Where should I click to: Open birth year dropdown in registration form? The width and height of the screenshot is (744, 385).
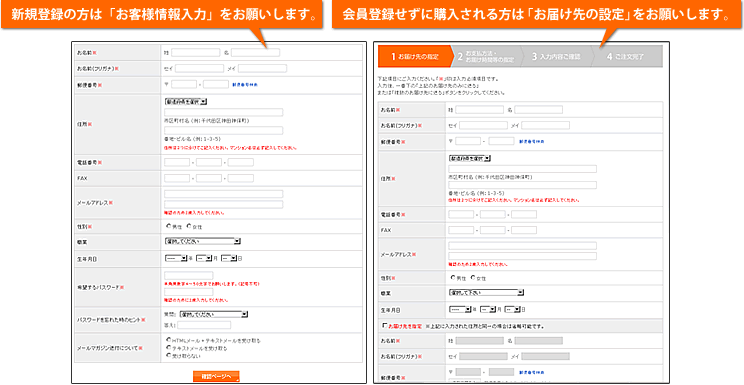point(176,258)
